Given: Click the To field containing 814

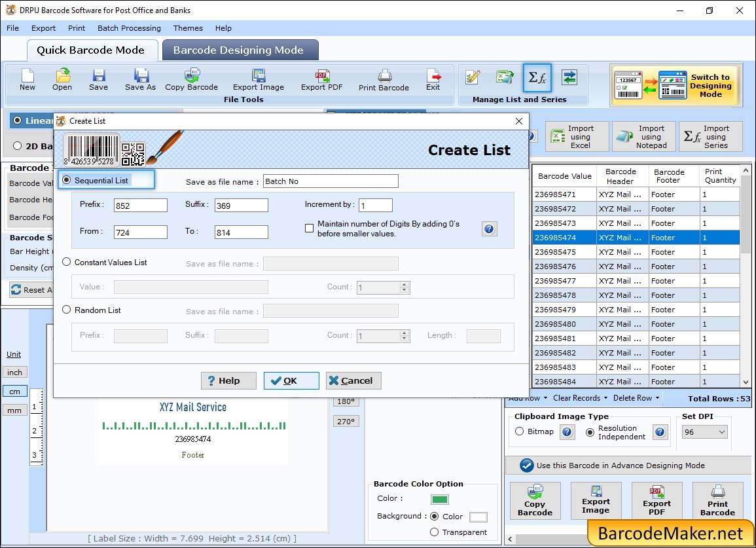Looking at the screenshot, I should (242, 232).
